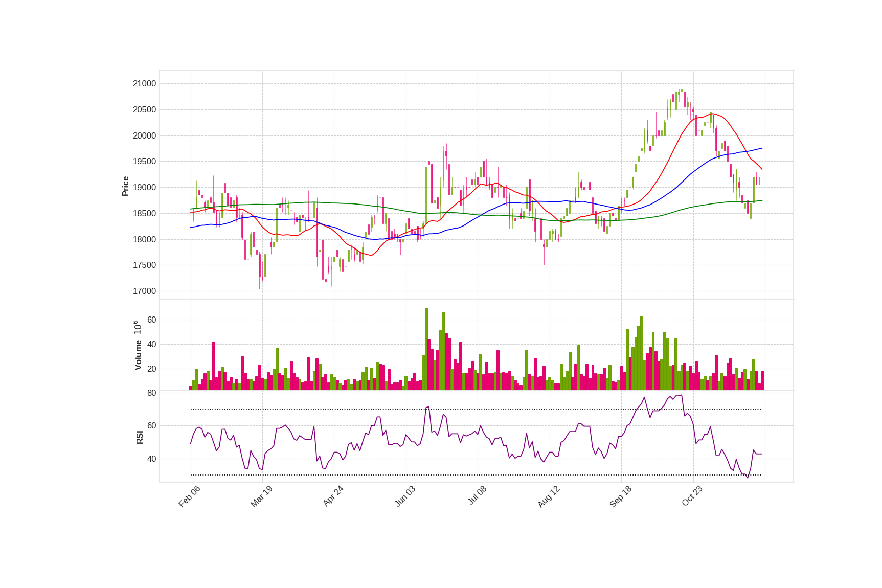The width and height of the screenshot is (882, 588).
Task: Click the 18500 price axis label
Action: click(144, 214)
